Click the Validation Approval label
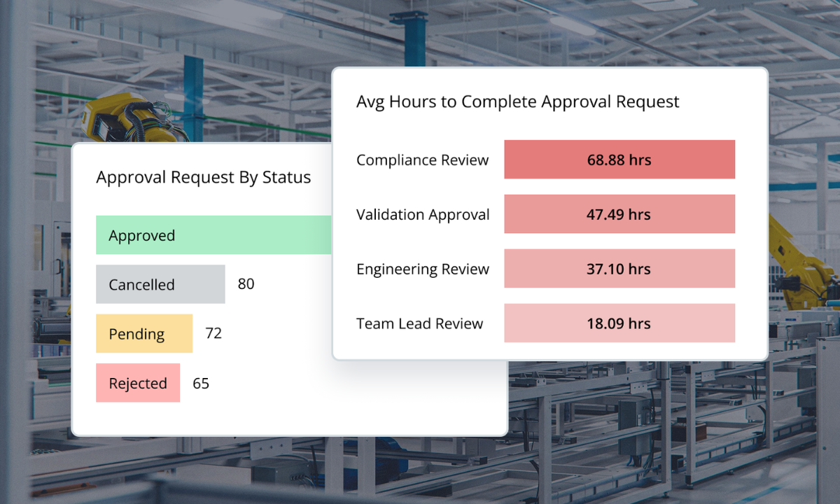The height and width of the screenshot is (504, 840). coord(423,214)
